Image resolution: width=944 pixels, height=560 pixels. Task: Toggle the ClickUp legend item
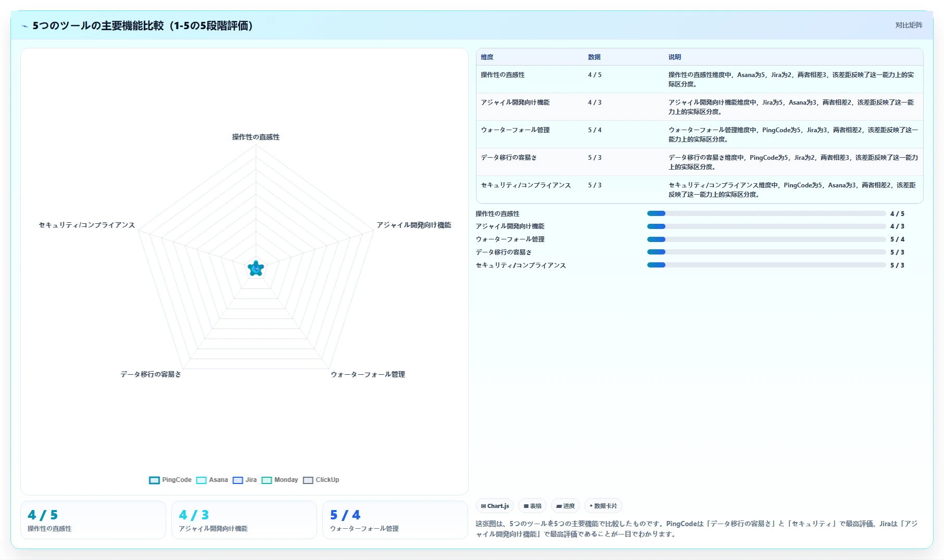[321, 480]
